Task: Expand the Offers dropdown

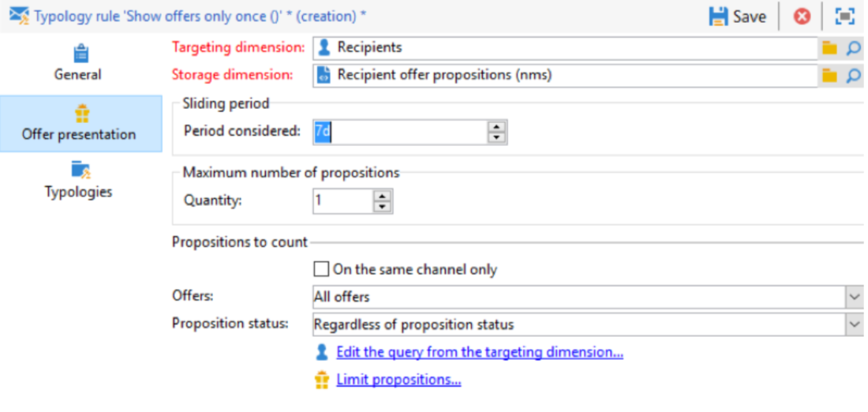Action: (854, 298)
